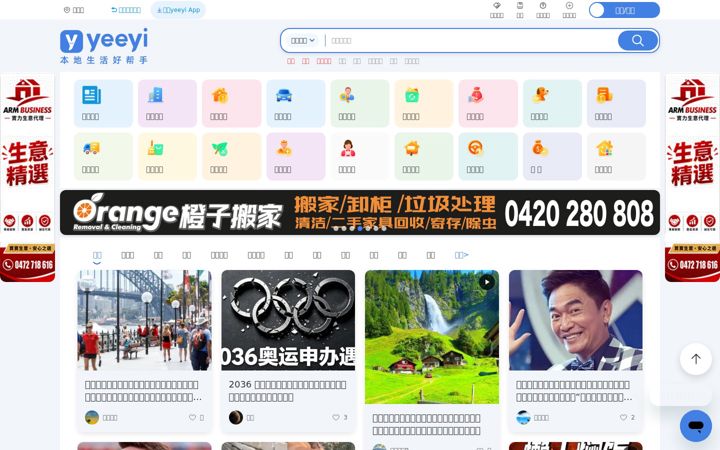Open the smiling man in checkered jacket thumbnail

click(575, 320)
